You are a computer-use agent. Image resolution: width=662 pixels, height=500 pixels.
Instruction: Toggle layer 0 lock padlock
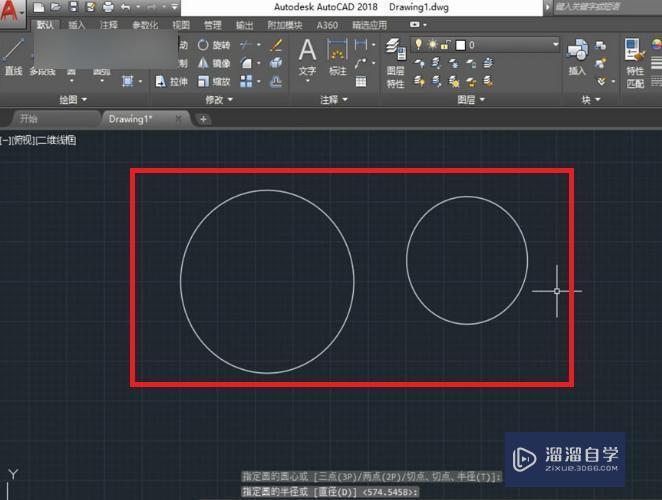coord(445,44)
